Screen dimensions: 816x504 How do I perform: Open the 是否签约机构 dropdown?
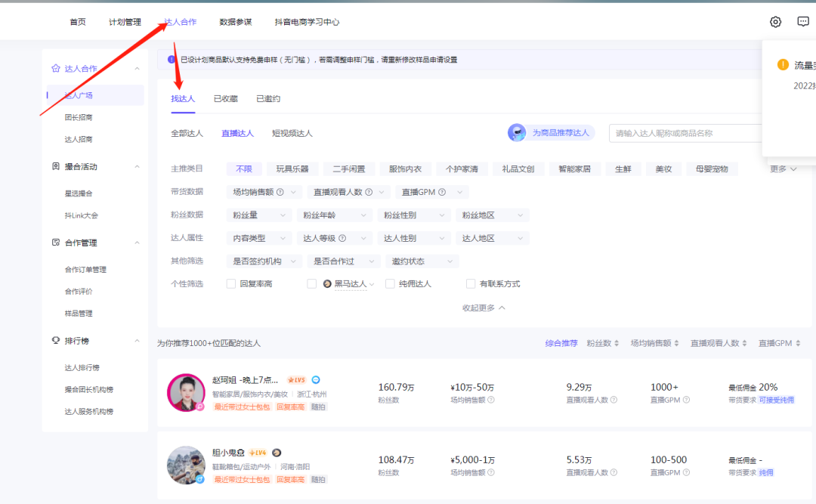point(264,261)
